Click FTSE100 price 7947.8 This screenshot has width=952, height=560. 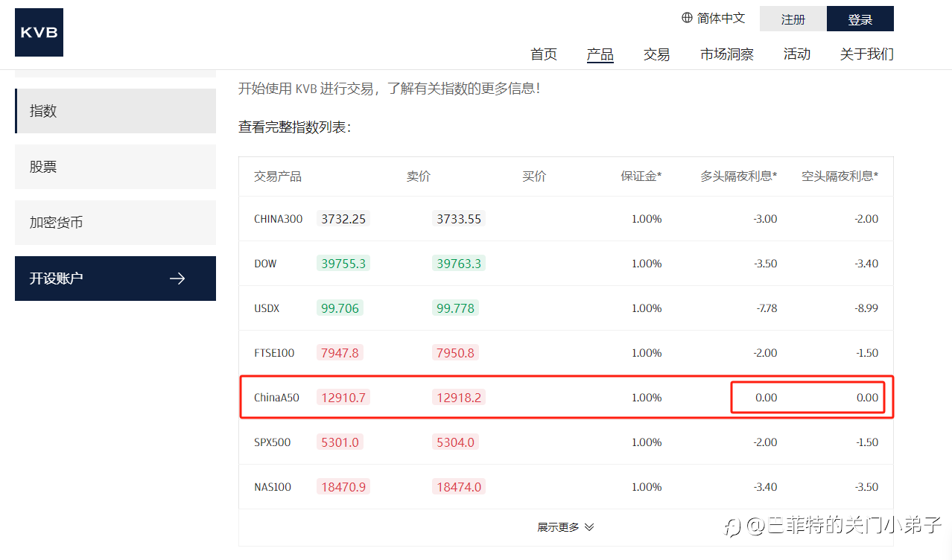[340, 353]
